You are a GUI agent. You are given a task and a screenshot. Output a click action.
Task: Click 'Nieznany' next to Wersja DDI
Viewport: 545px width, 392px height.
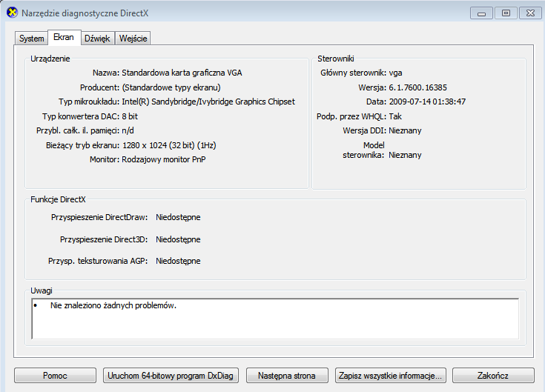405,130
